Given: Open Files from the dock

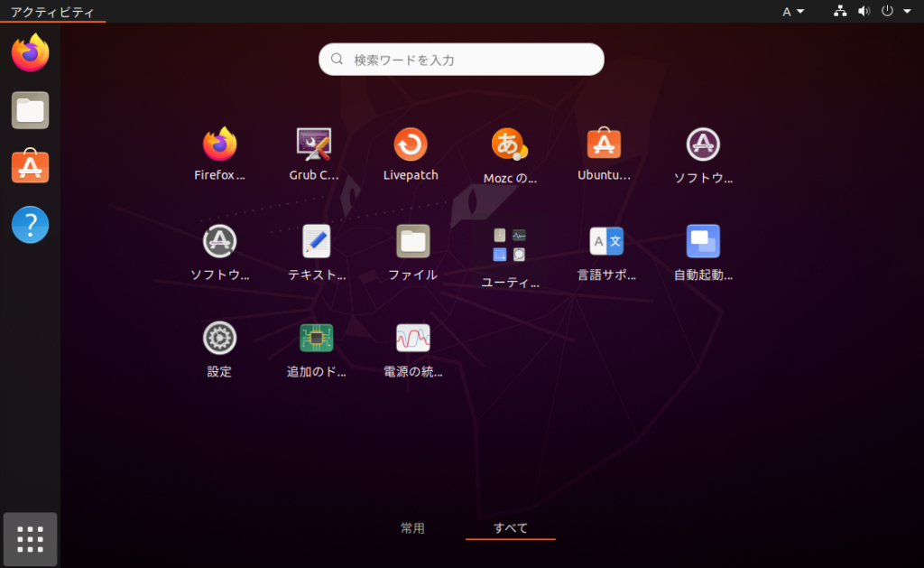Looking at the screenshot, I should [x=30, y=109].
